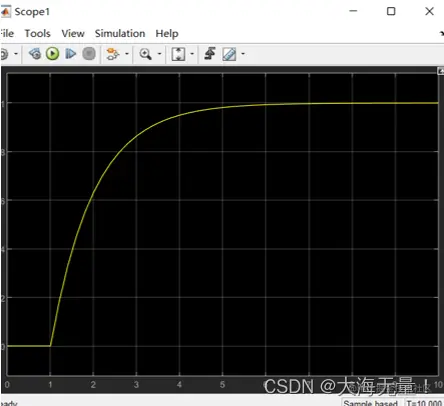Open the View menu
Image resolution: width=444 pixels, height=406 pixels.
(73, 33)
